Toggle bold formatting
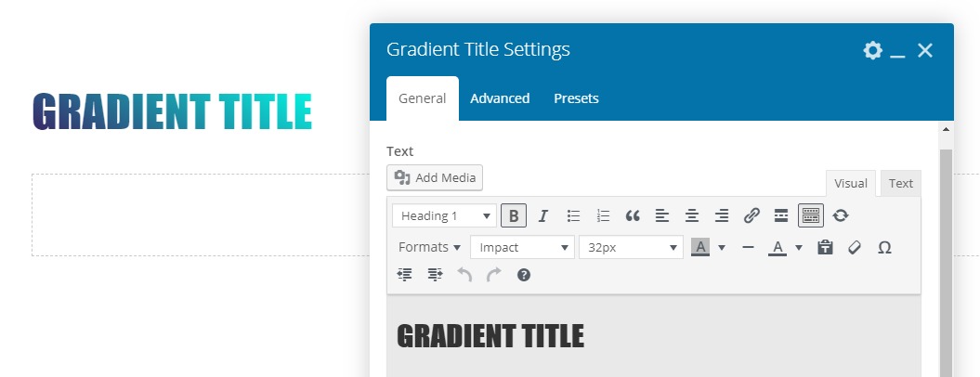This screenshot has height=377, width=980. click(514, 215)
